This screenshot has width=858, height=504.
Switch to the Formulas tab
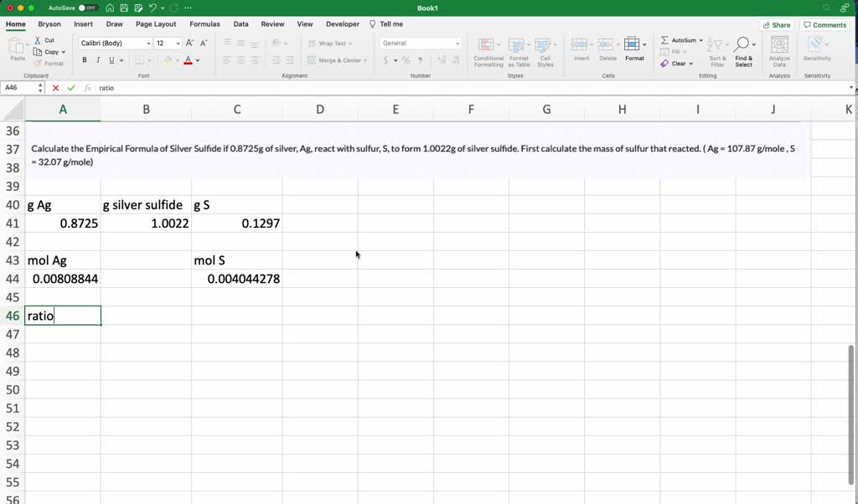point(204,24)
